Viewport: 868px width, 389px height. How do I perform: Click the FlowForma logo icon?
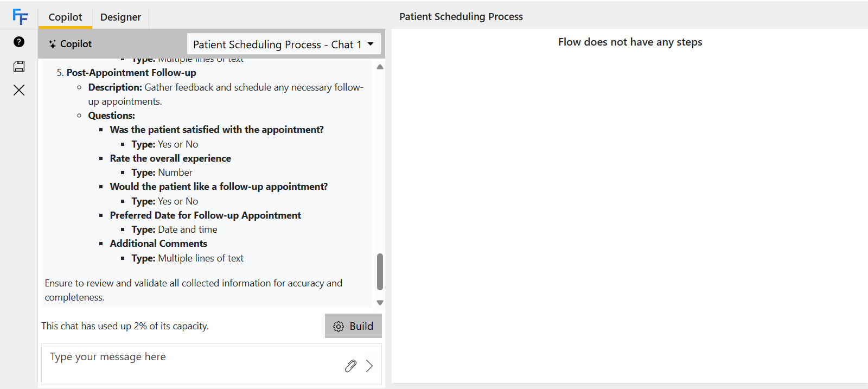20,17
